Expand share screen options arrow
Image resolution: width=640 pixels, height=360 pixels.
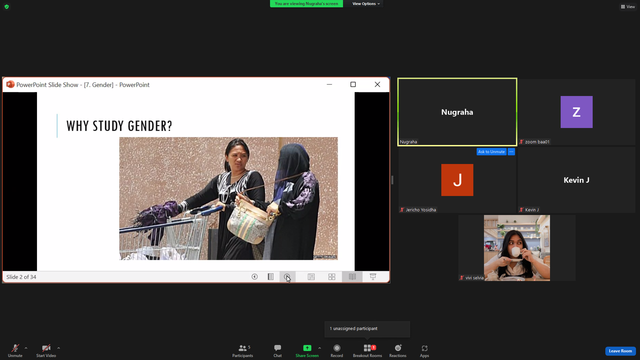[320, 348]
